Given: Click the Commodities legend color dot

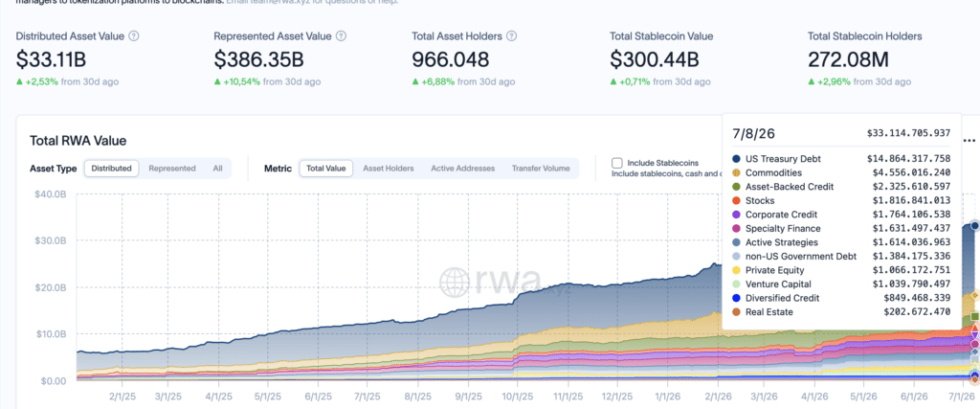Looking at the screenshot, I should [x=737, y=172].
